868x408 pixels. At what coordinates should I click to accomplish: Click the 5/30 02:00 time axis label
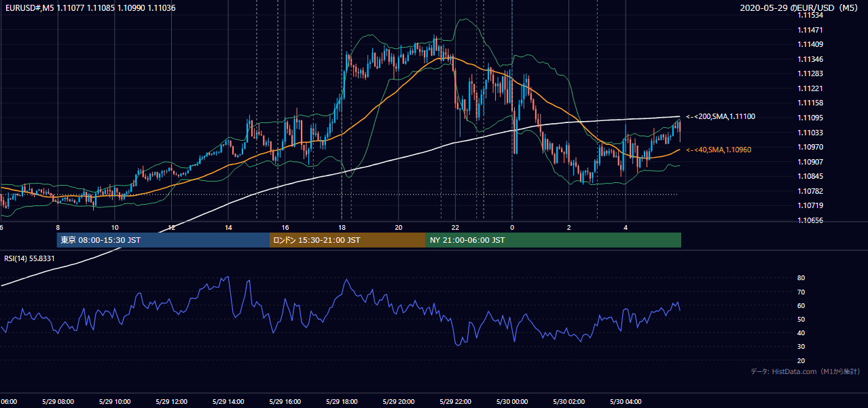tap(568, 402)
